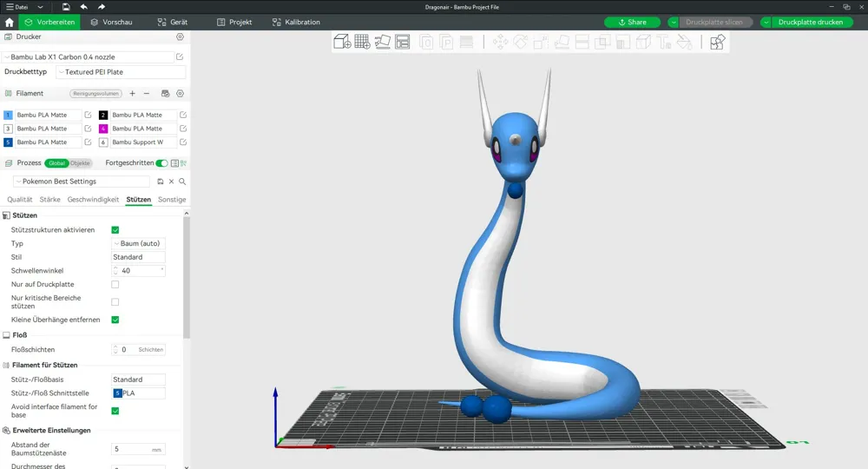The height and width of the screenshot is (469, 868).
Task: Click the Move tool icon
Action: (x=501, y=42)
